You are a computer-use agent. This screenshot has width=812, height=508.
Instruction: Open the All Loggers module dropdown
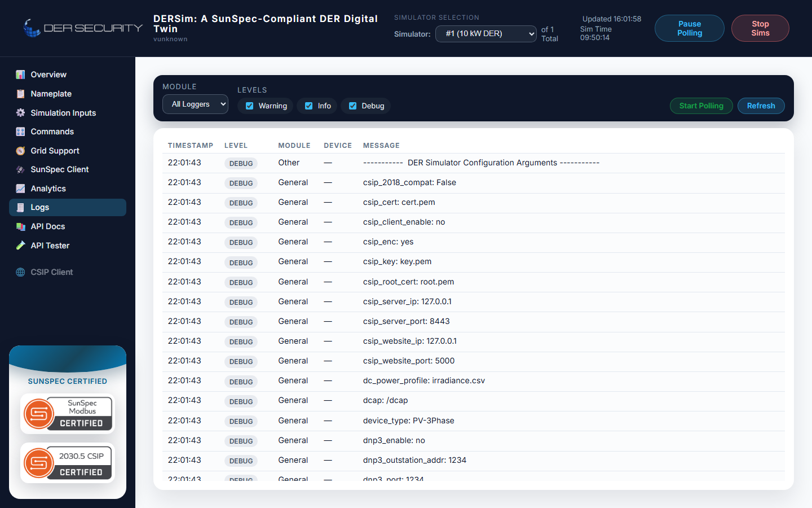pyautogui.click(x=195, y=104)
